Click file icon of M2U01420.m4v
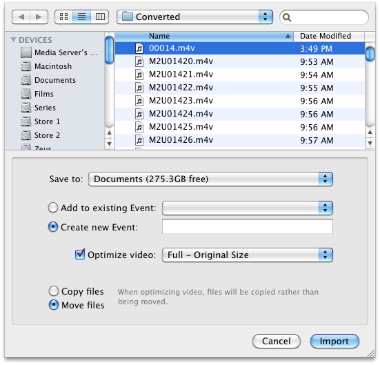The image size is (380, 365). [x=139, y=61]
